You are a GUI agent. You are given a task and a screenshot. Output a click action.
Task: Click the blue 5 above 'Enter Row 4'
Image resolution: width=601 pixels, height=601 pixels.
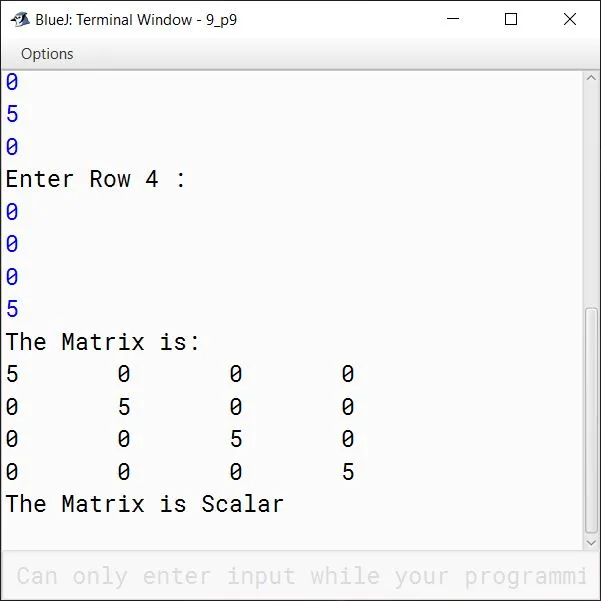tap(12, 115)
